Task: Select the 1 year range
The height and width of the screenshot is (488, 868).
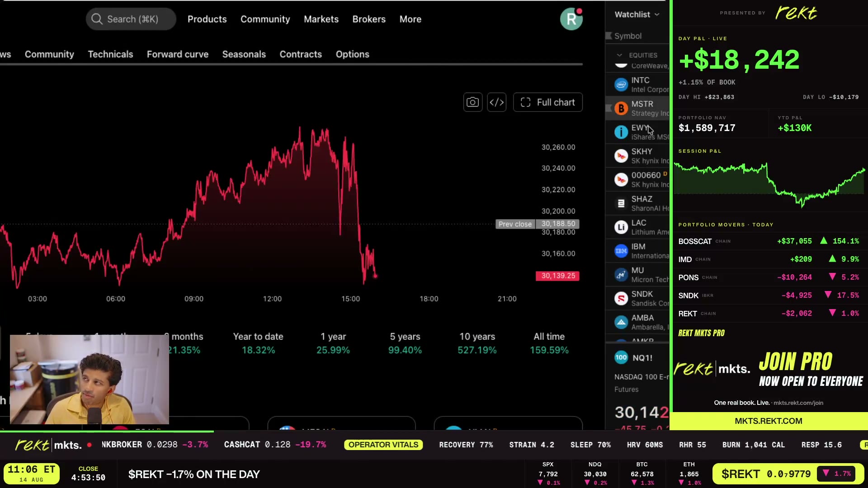Action: (333, 343)
